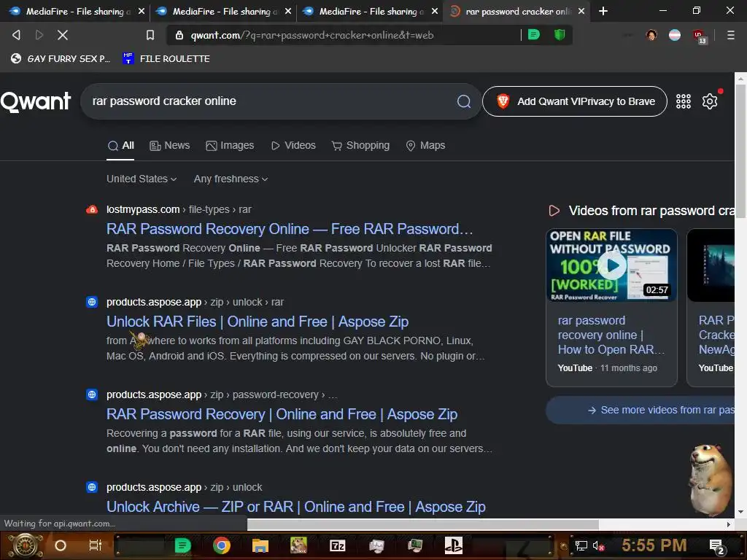Click the browser back arrow
Viewport: 747px width, 560px height.
16,35
